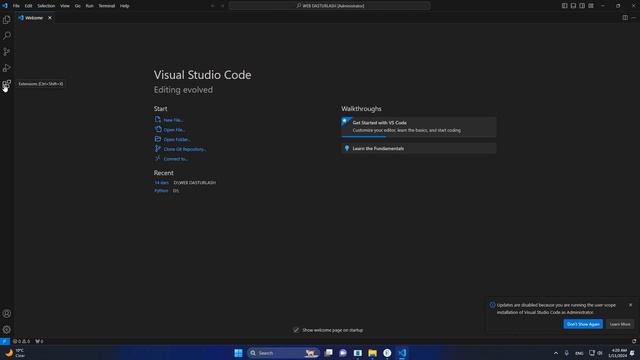Select the Welcome tab
The image size is (640, 360).
pos(35,18)
